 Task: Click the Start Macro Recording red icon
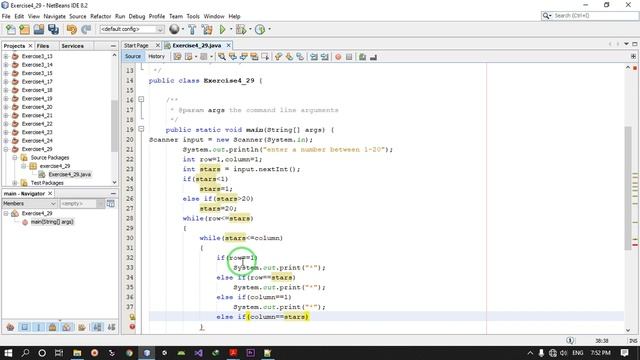coord(338,57)
